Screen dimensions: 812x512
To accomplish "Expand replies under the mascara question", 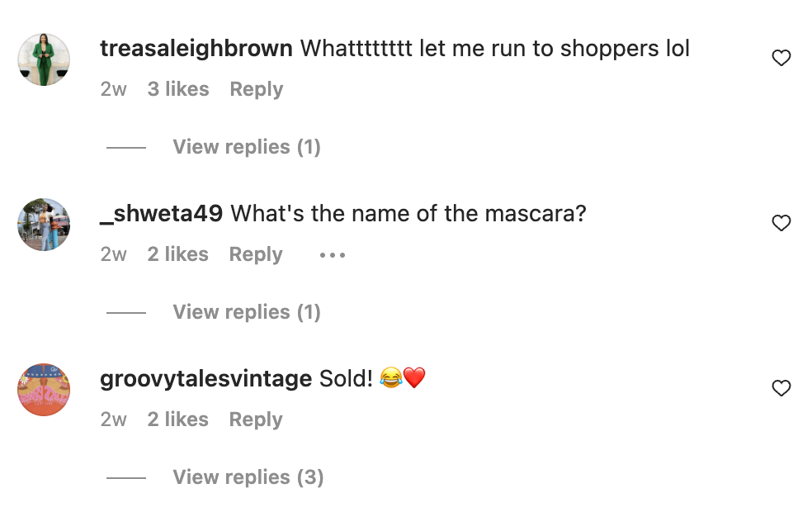I will point(246,312).
